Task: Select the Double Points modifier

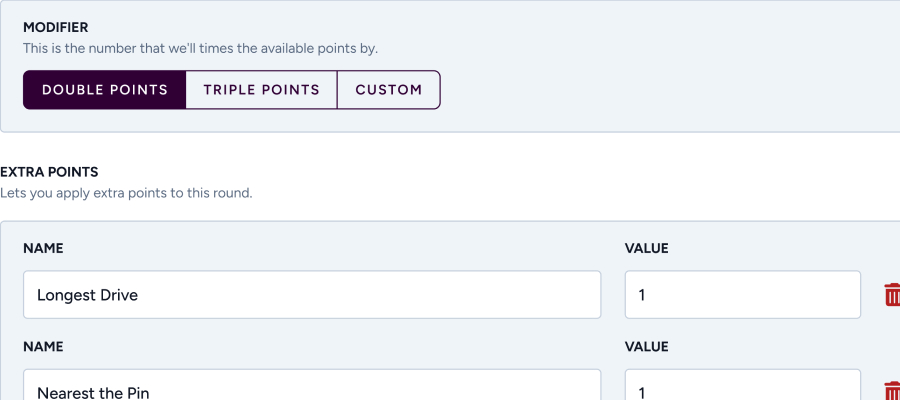Action: pos(105,90)
